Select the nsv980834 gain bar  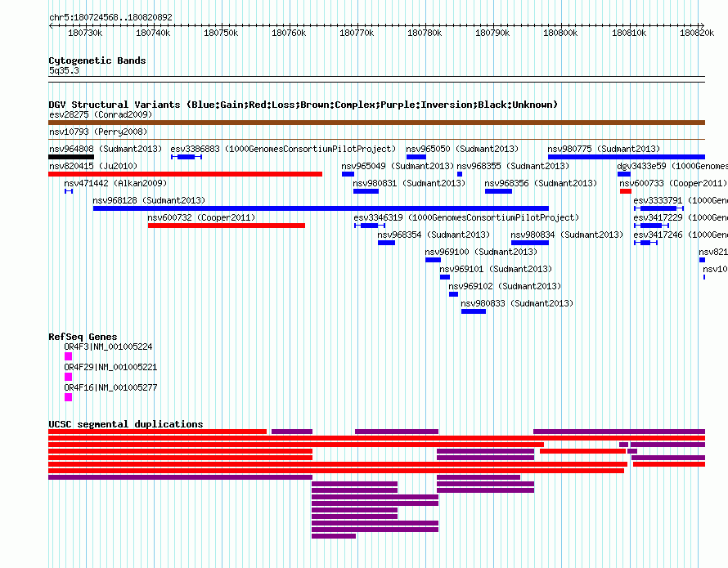point(530,243)
